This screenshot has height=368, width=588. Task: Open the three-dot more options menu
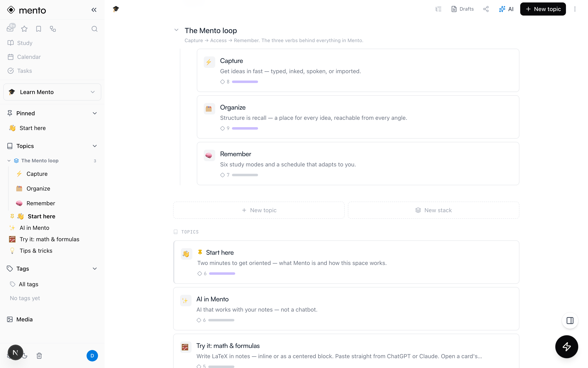pyautogui.click(x=575, y=9)
